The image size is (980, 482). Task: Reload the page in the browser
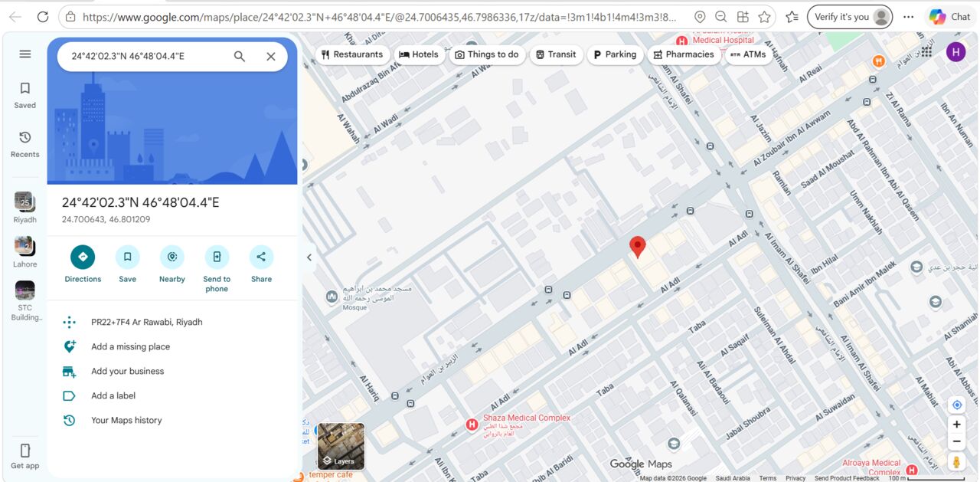[x=43, y=16]
